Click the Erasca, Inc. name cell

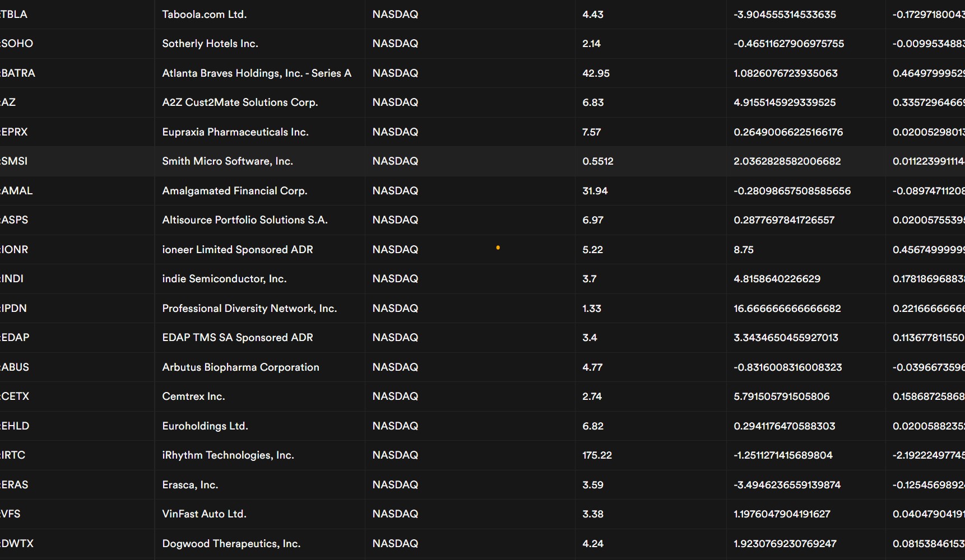tap(190, 485)
